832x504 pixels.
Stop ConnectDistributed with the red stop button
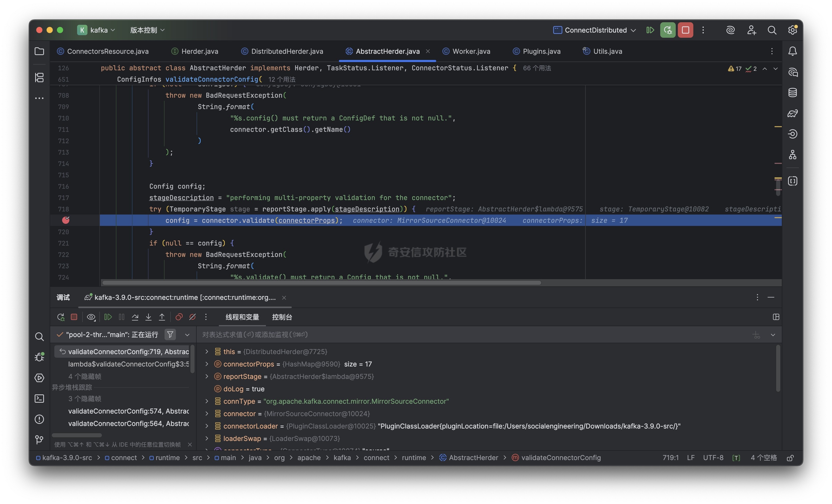[x=685, y=30]
